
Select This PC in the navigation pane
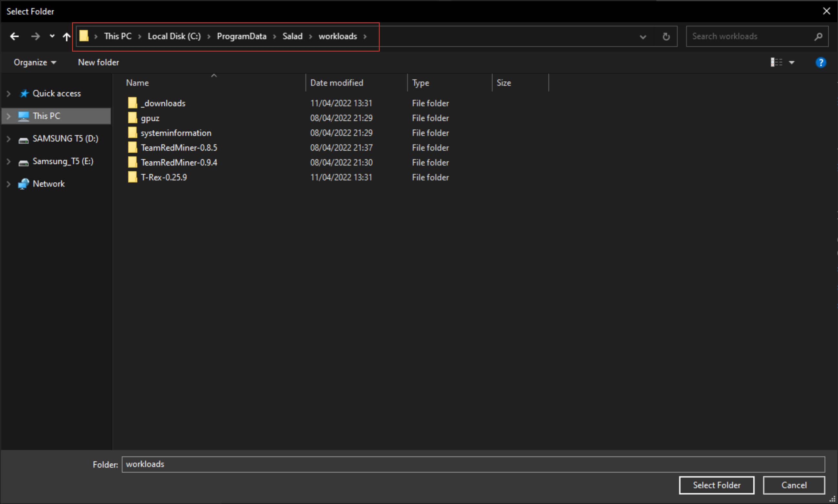pos(47,116)
